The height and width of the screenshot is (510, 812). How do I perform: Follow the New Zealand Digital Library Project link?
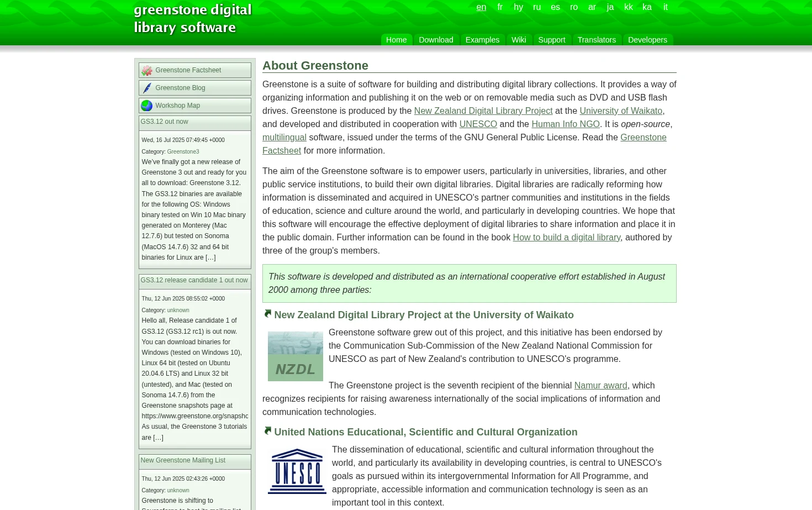483,111
